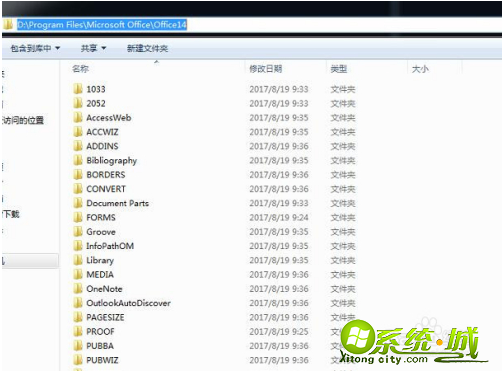
Task: Click the InfoPathOM folder name
Action: tap(110, 246)
